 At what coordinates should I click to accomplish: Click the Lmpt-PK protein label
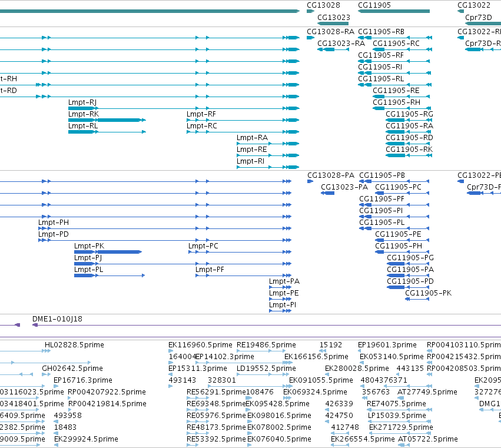[89, 246]
